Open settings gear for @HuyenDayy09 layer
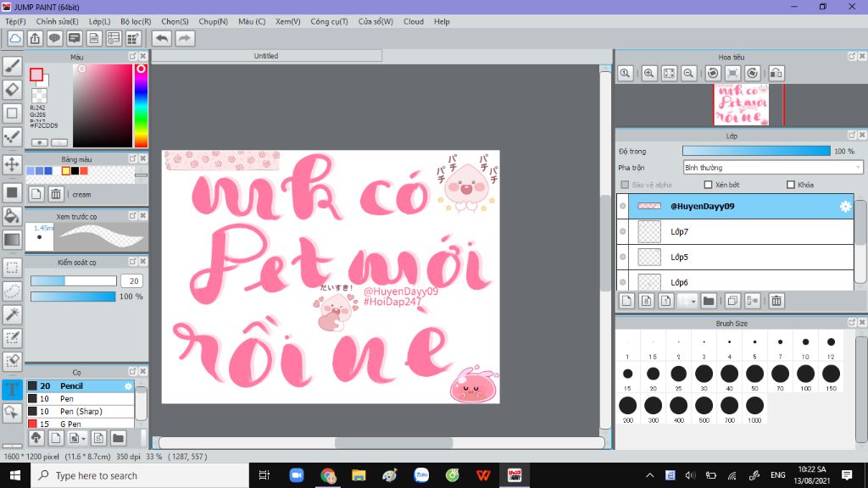Image resolution: width=868 pixels, height=488 pixels. [844, 207]
